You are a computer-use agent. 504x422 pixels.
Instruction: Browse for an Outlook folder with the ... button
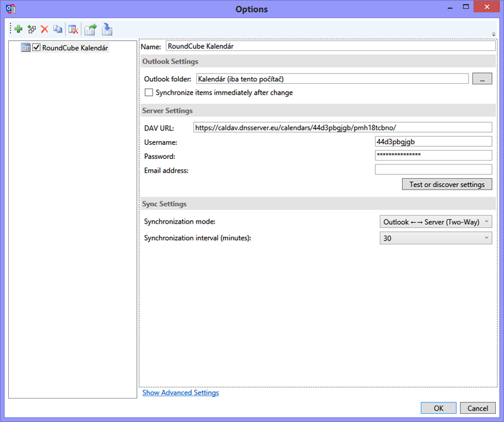pos(482,79)
